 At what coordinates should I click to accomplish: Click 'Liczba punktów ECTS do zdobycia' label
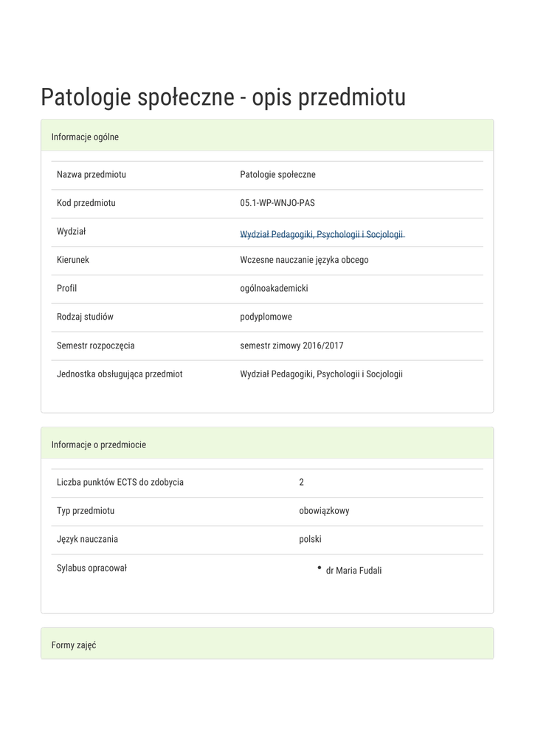pos(120,482)
